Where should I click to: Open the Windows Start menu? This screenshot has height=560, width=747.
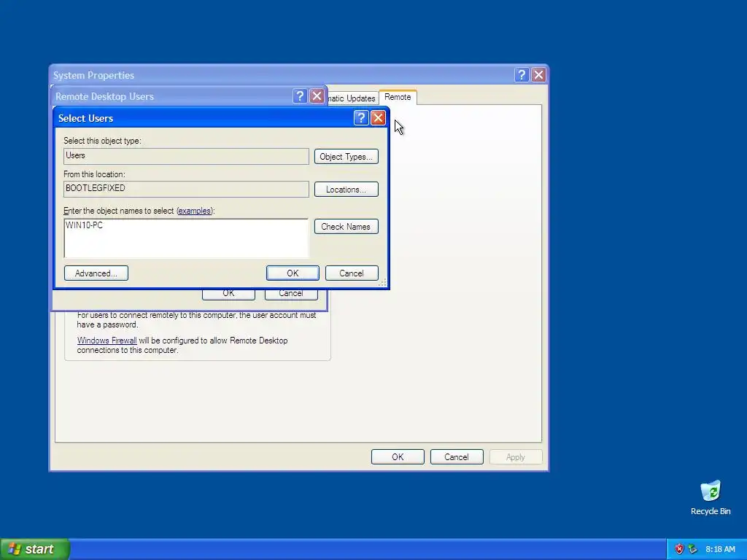(35, 549)
